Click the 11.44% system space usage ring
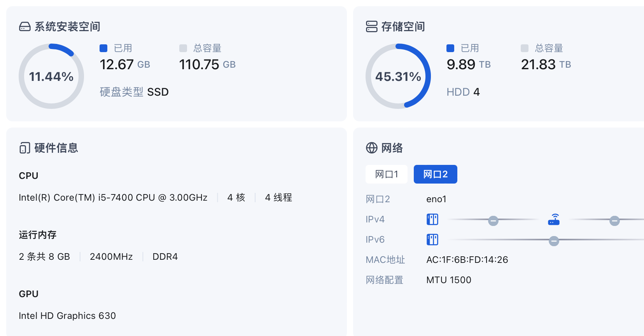This screenshot has width=644, height=336. coord(51,76)
